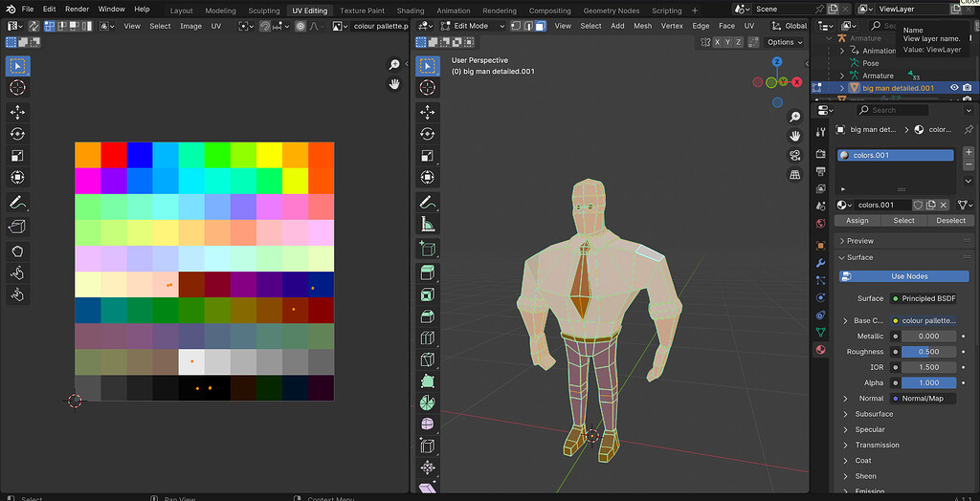Screen dimensions: 980x501
Task: Select the Extrude Region tool
Action: [428, 273]
